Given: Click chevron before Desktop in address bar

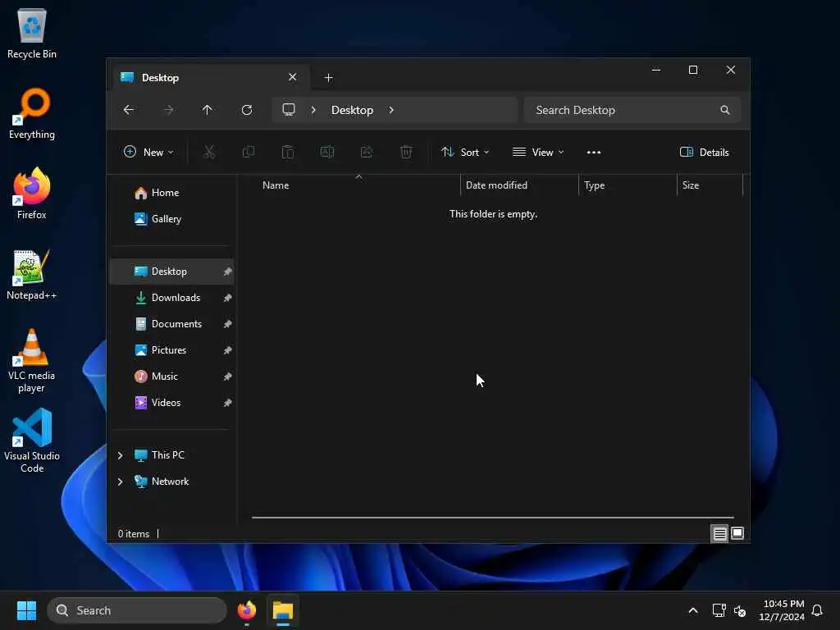Looking at the screenshot, I should [313, 110].
